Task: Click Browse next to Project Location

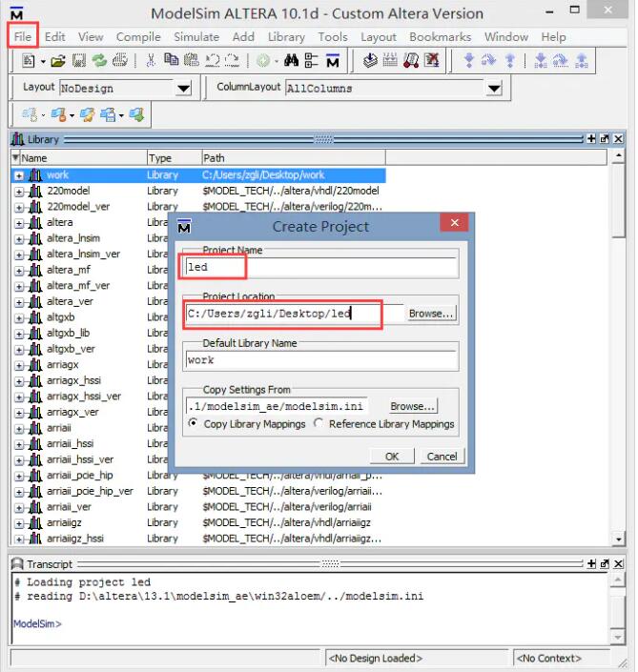Action: [x=430, y=314]
